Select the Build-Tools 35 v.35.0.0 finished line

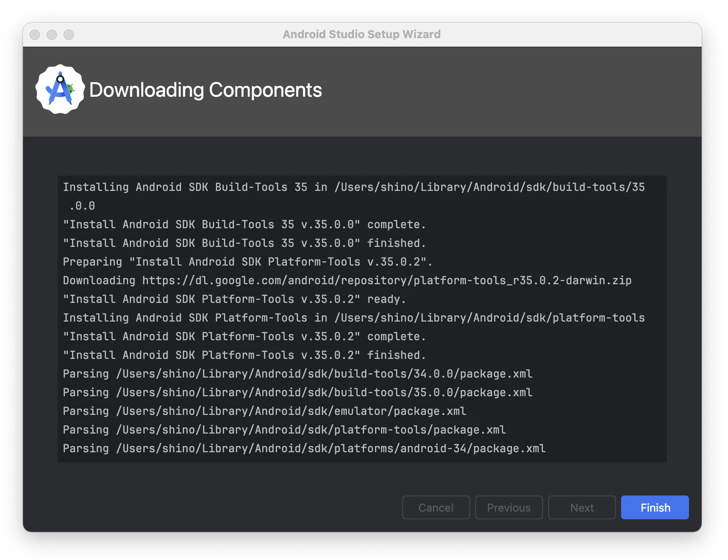[x=244, y=243]
